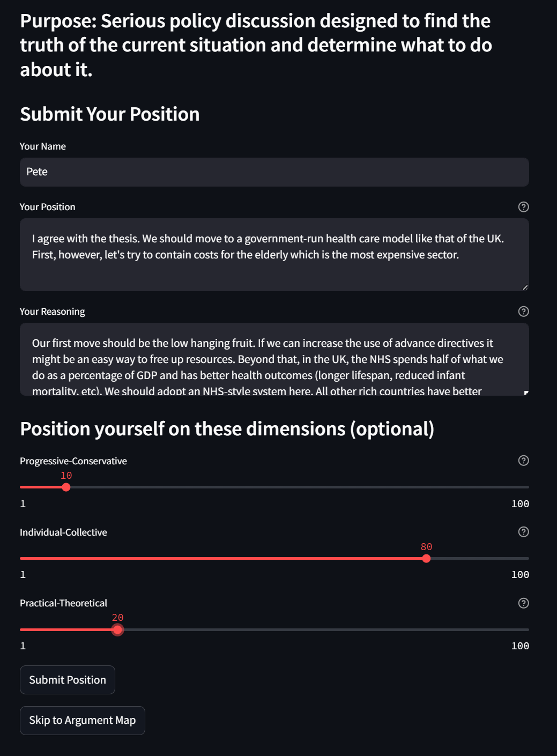Click the Your Name field label
This screenshot has height=756, width=557.
coord(43,146)
